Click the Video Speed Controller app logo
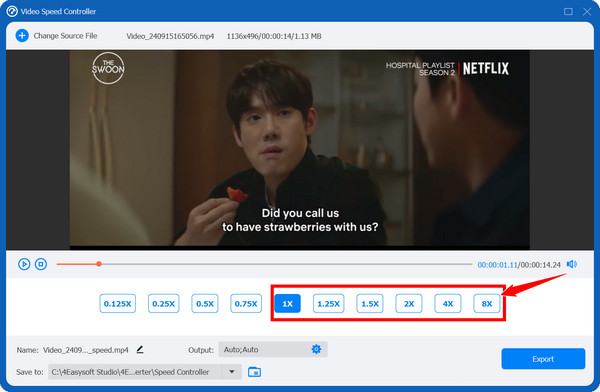 12,11
